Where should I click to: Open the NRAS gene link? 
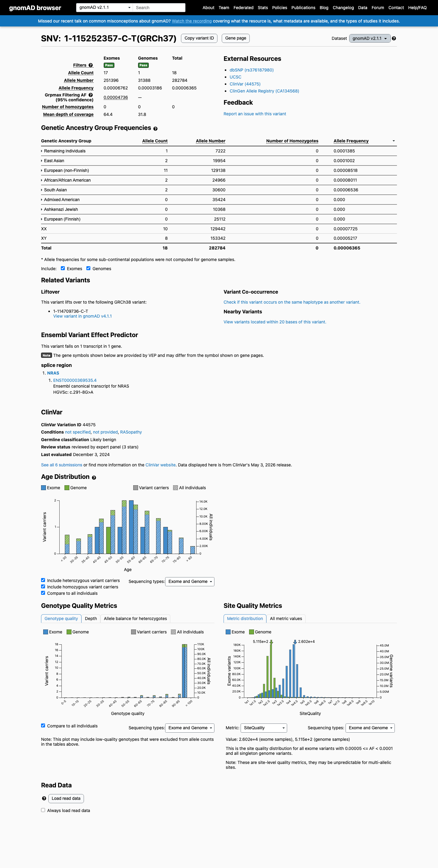(53, 373)
